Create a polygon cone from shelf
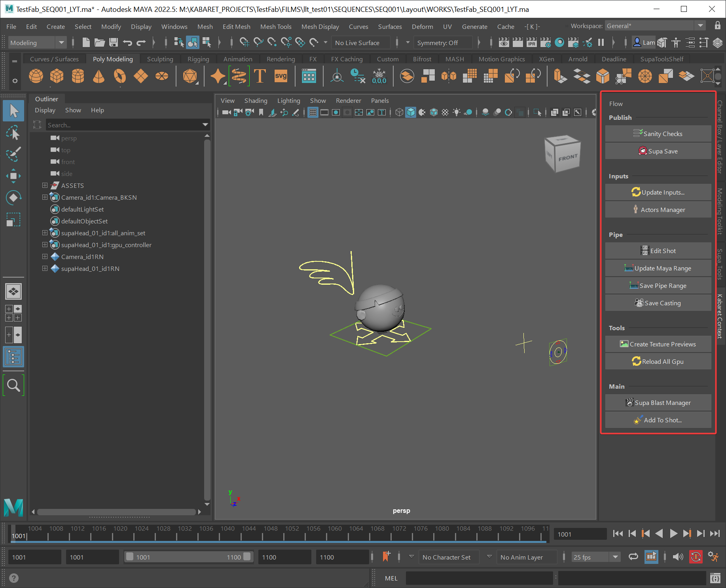 [99, 76]
